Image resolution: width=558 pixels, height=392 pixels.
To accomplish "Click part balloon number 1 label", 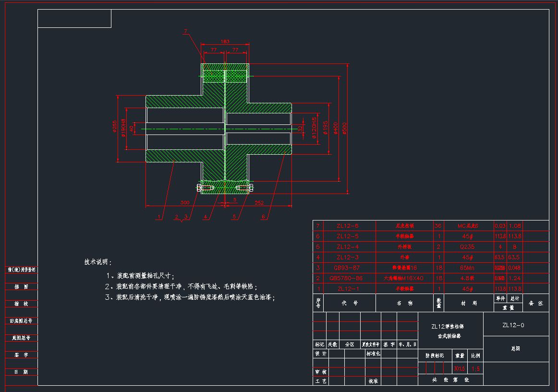I will 158,217.
